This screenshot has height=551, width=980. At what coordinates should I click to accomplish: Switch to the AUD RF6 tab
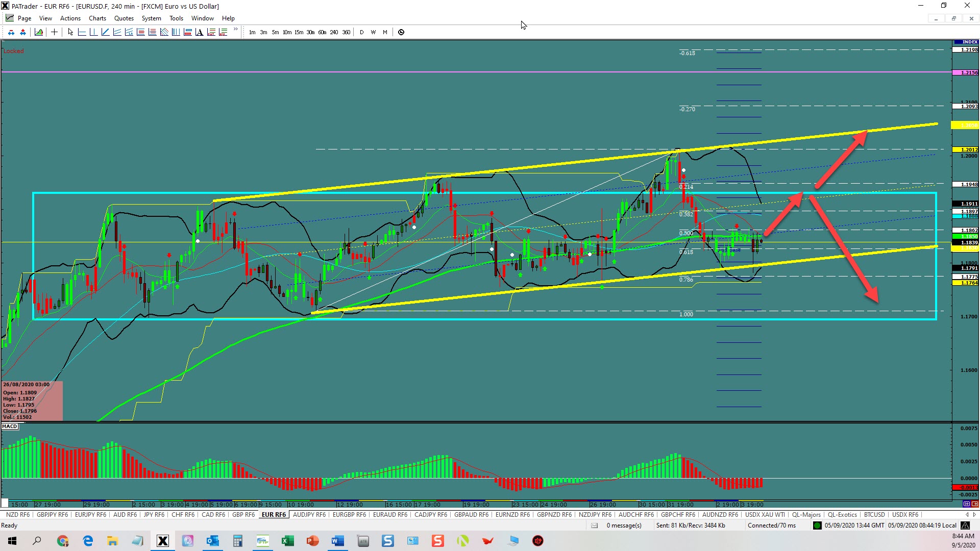[x=125, y=515]
